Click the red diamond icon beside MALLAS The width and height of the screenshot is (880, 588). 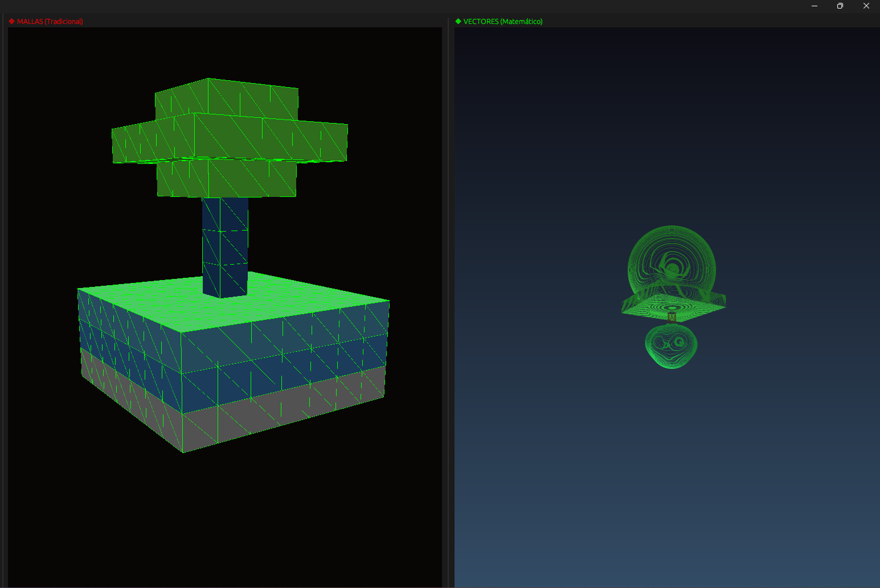(11, 21)
